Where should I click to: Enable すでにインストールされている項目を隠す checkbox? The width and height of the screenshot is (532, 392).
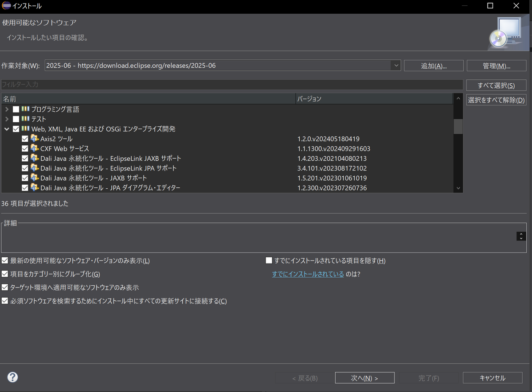[269, 260]
